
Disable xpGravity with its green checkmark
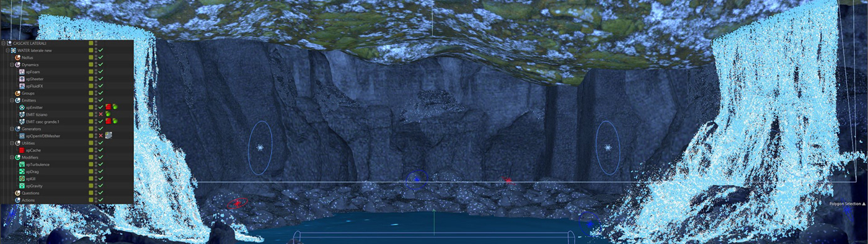[x=100, y=186]
